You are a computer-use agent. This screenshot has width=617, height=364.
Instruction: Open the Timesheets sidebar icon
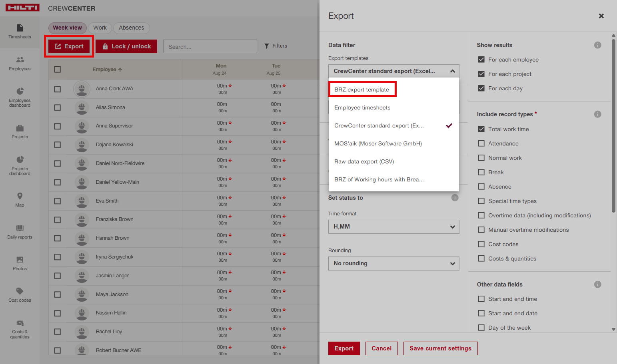coord(20,28)
